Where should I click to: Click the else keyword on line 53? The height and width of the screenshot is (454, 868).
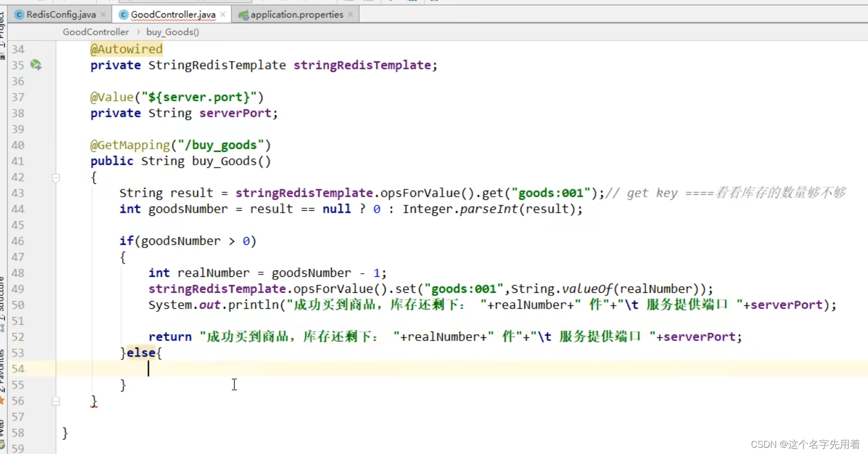click(x=141, y=353)
